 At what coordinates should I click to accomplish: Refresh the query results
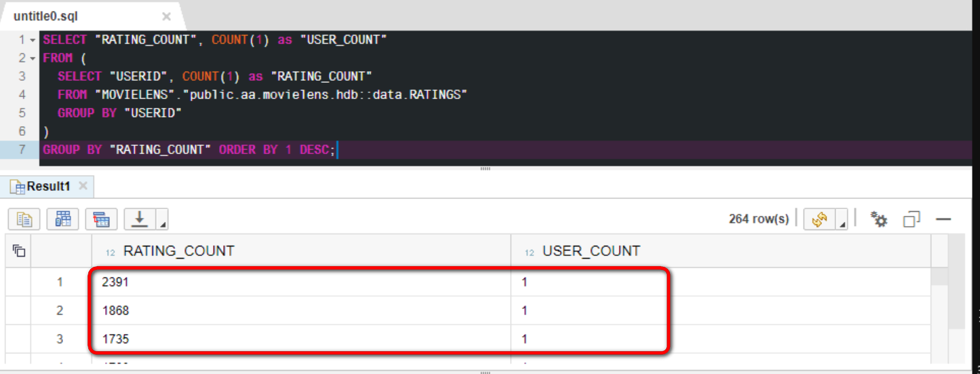pyautogui.click(x=819, y=219)
